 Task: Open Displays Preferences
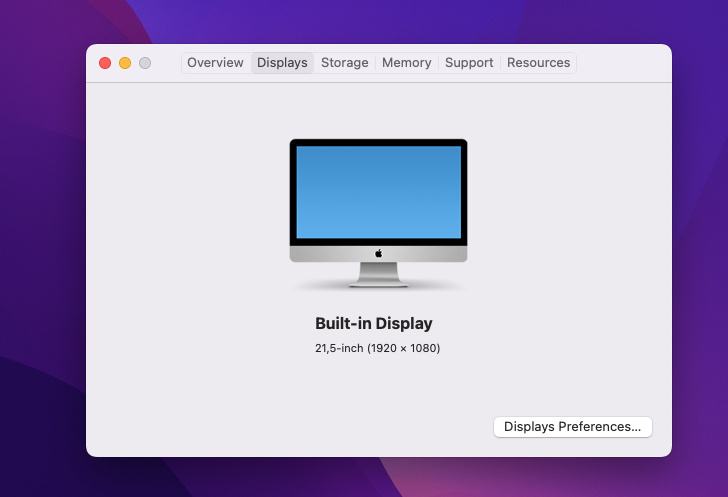click(x=572, y=427)
